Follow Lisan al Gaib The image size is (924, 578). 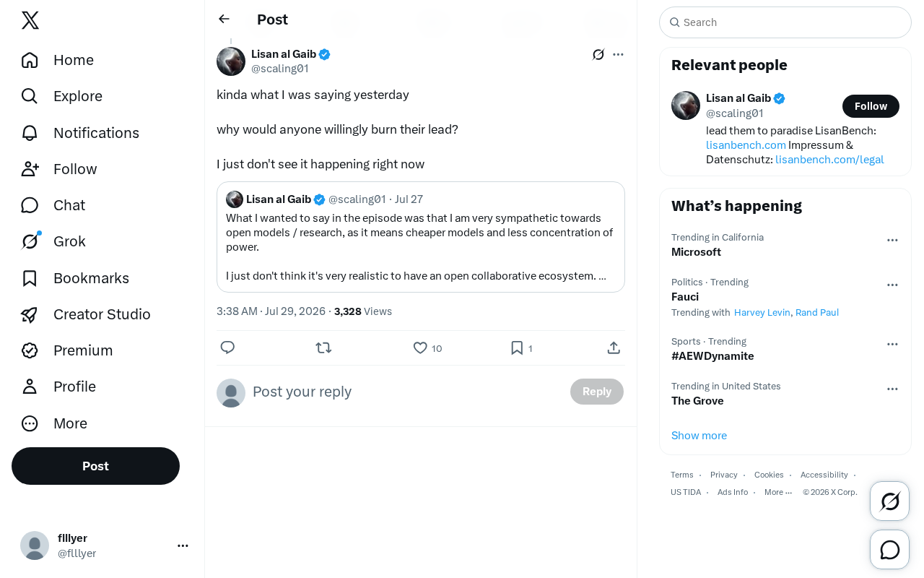click(871, 106)
